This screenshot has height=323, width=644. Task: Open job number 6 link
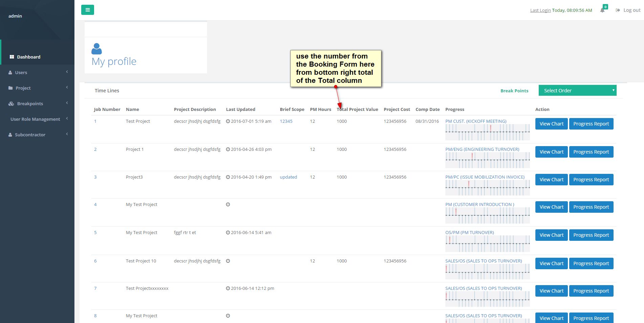95,261
